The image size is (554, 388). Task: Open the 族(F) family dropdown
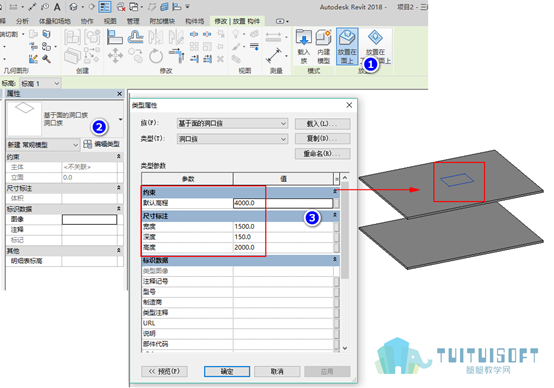point(232,123)
